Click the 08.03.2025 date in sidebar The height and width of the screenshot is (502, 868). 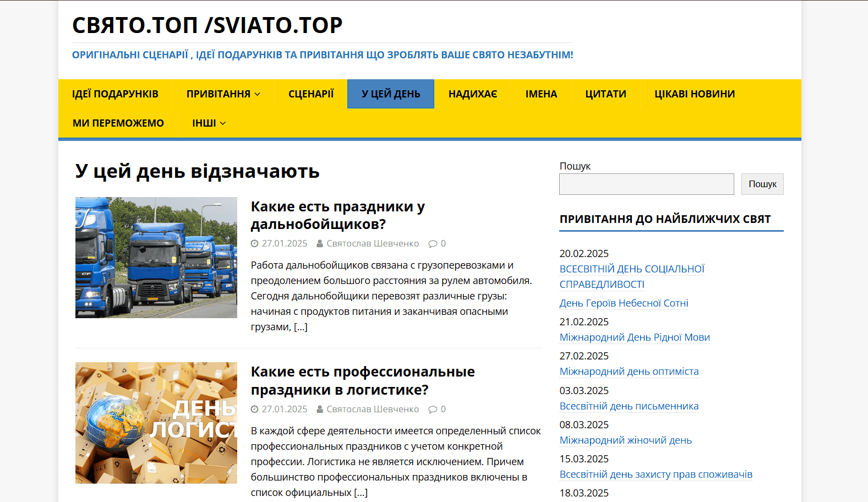(584, 425)
